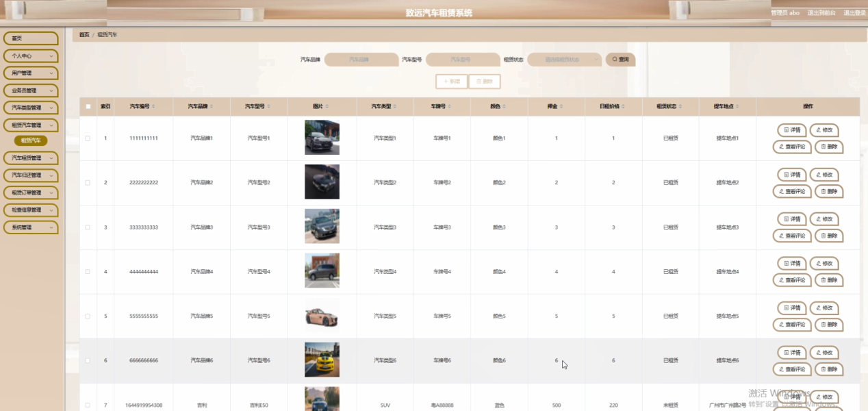Open car image thumbnail in row 5

[x=322, y=316]
